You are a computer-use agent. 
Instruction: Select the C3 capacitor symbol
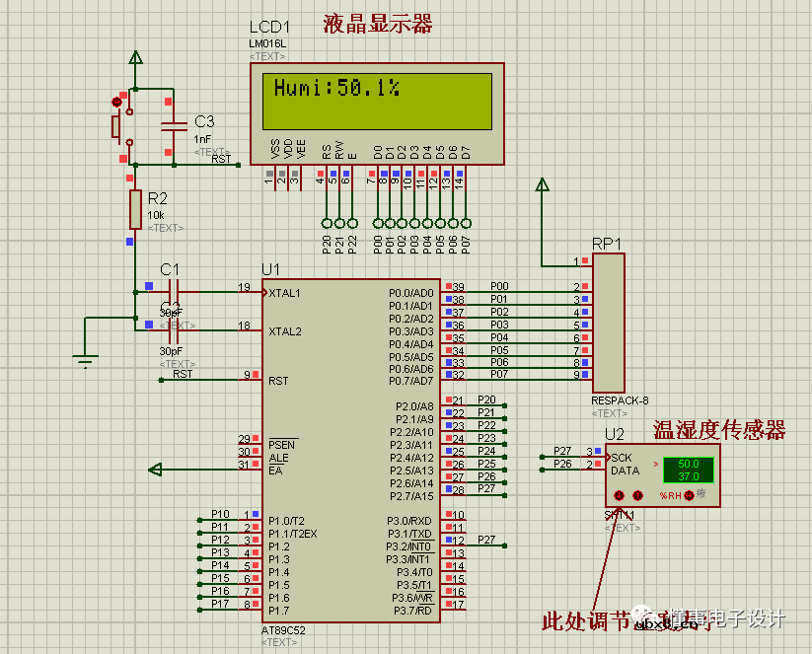tap(175, 125)
